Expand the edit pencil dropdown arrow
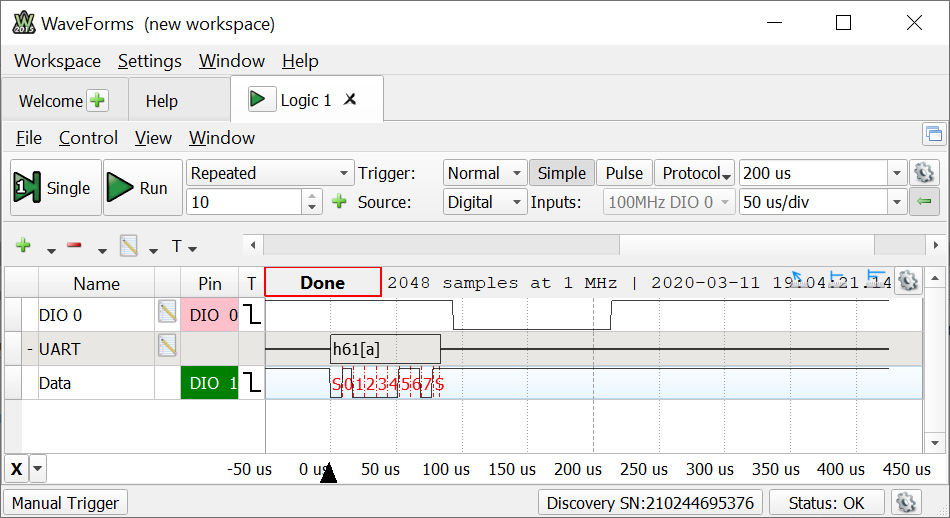950x518 pixels. 153,250
